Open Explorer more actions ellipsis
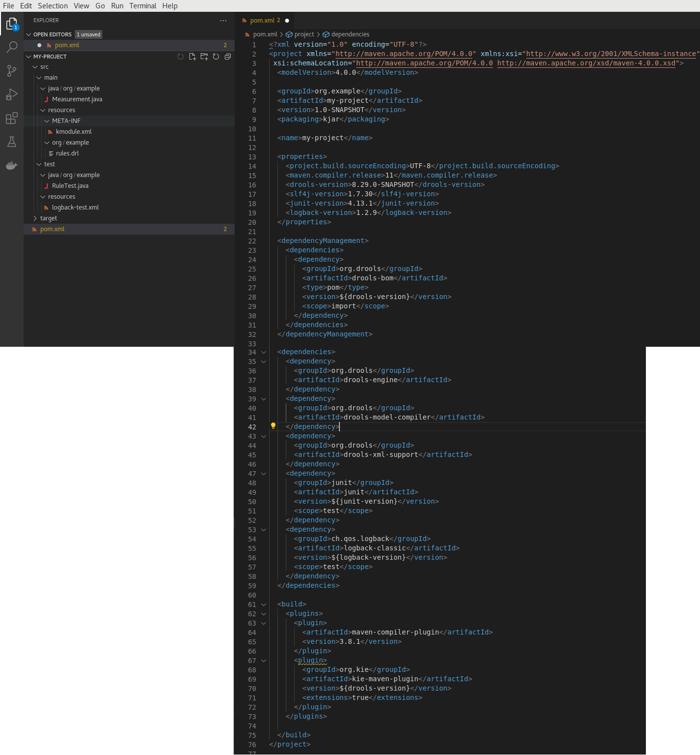 (x=223, y=21)
